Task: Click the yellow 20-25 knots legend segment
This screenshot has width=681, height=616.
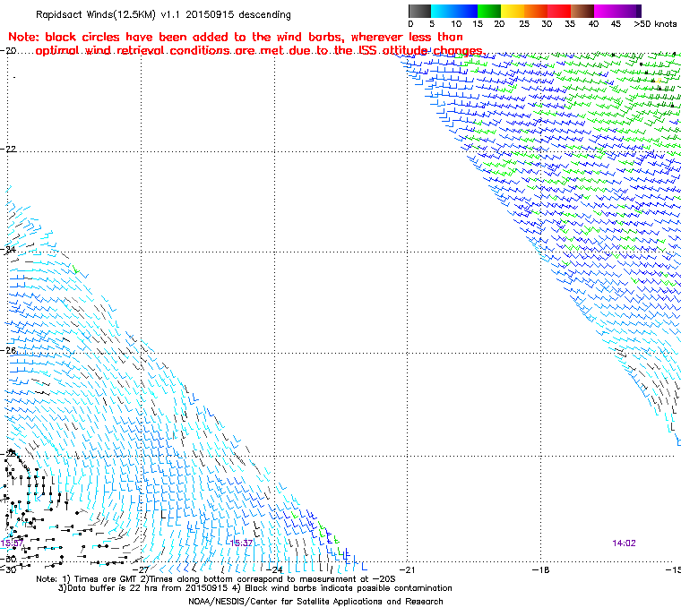Action: pyautogui.click(x=513, y=12)
